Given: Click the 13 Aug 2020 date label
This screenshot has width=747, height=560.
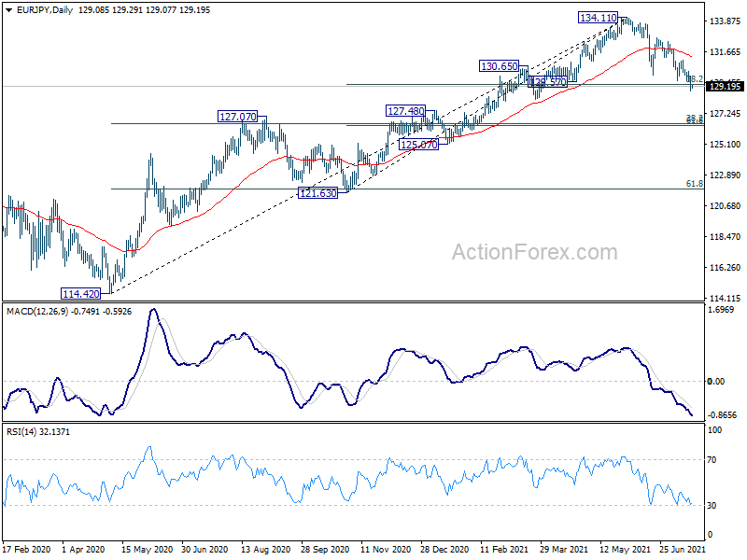Looking at the screenshot, I should coord(265,549).
